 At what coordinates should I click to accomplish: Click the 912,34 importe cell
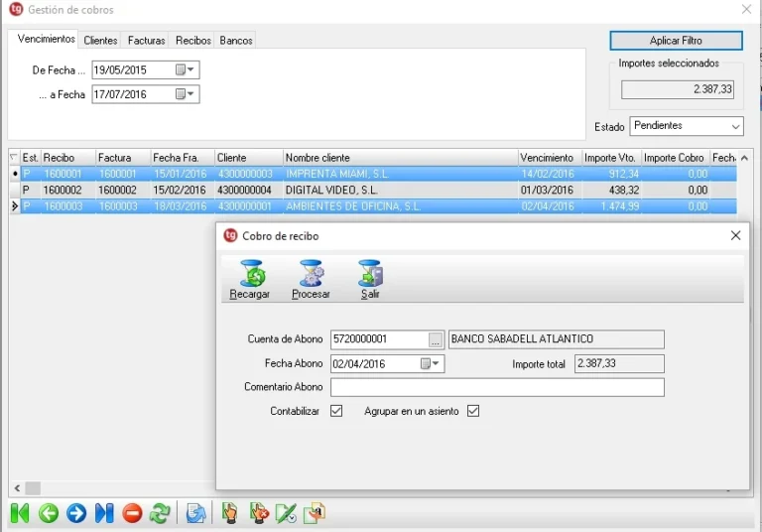(611, 174)
